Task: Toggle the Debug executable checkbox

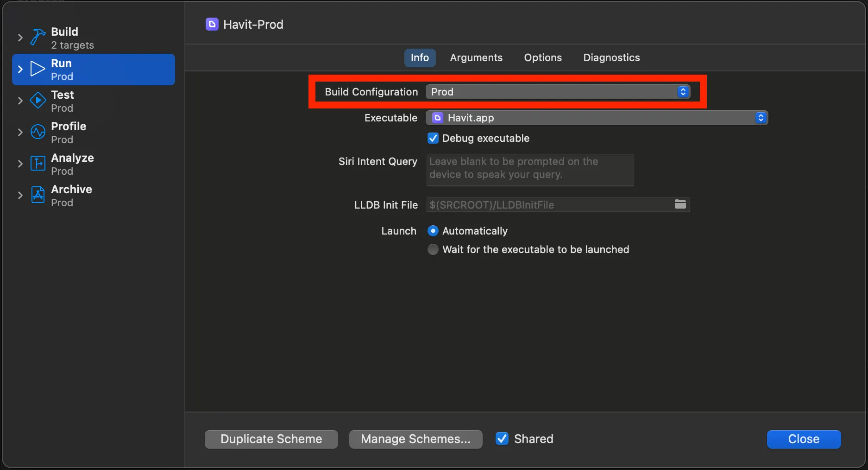Action: [433, 138]
